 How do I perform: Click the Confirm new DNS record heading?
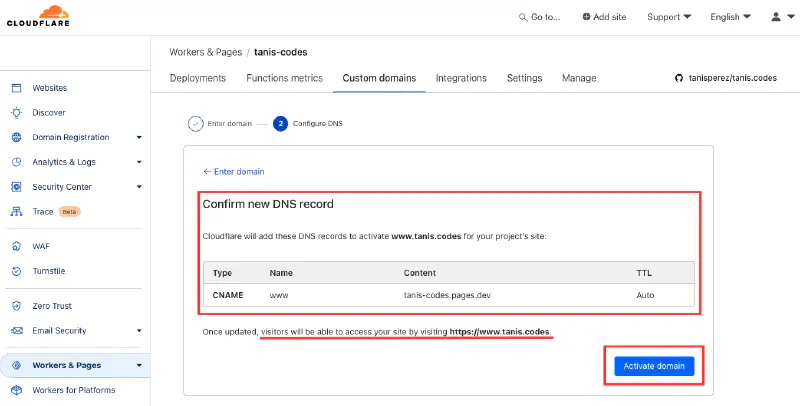pos(268,204)
